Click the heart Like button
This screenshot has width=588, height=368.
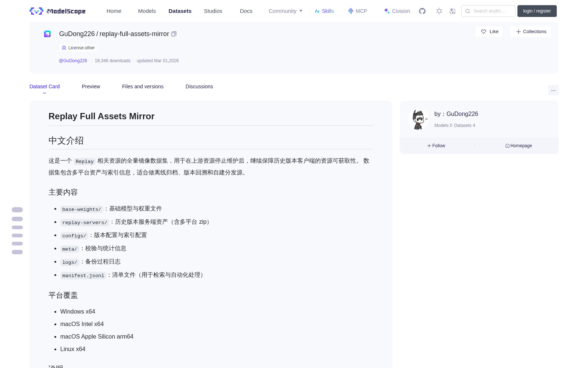[490, 32]
